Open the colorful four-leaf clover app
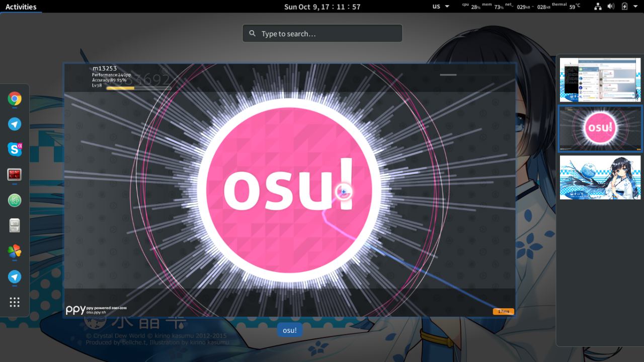644x362 pixels. click(x=15, y=251)
